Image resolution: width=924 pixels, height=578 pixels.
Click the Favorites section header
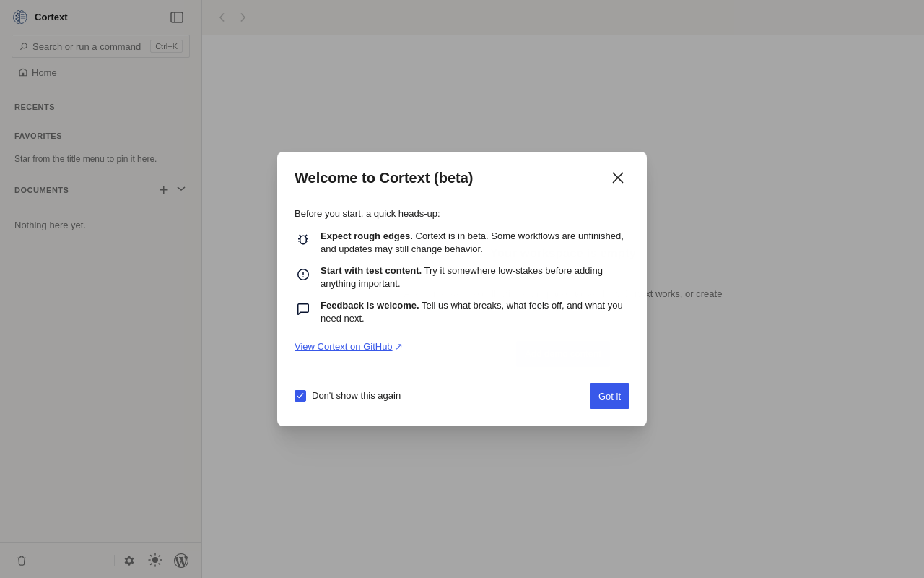tap(38, 136)
